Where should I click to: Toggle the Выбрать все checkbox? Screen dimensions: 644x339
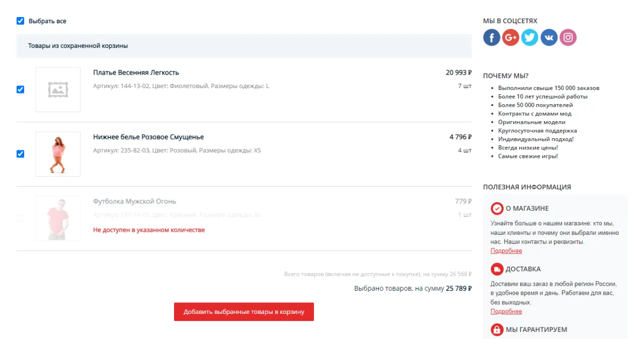(21, 21)
